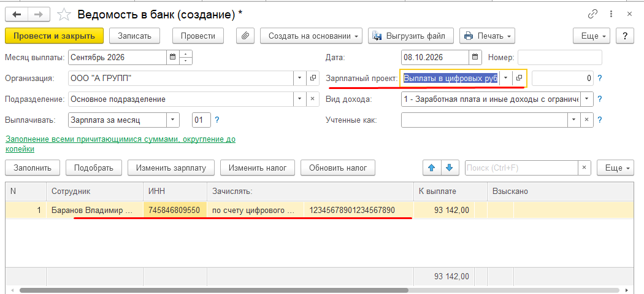
Task: Open the Заполнение всеми причитающимися суммами link
Action: (120, 144)
